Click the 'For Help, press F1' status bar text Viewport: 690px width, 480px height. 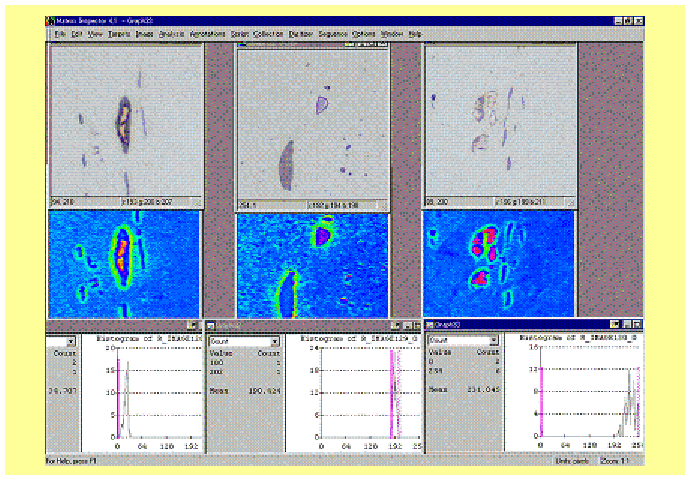point(71,461)
